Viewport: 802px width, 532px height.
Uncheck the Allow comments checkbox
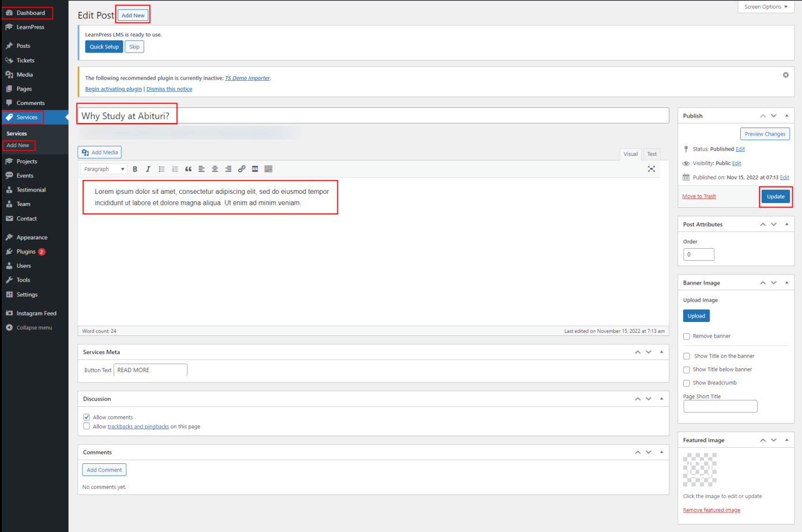pos(87,417)
